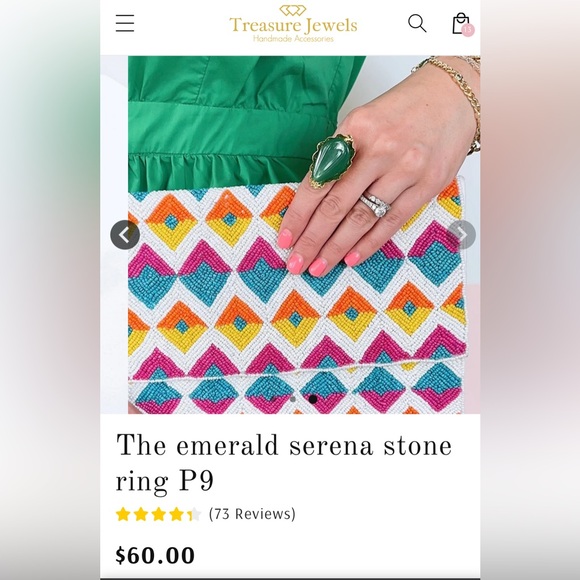Click the Handmade Accessories tagline

[x=293, y=38]
